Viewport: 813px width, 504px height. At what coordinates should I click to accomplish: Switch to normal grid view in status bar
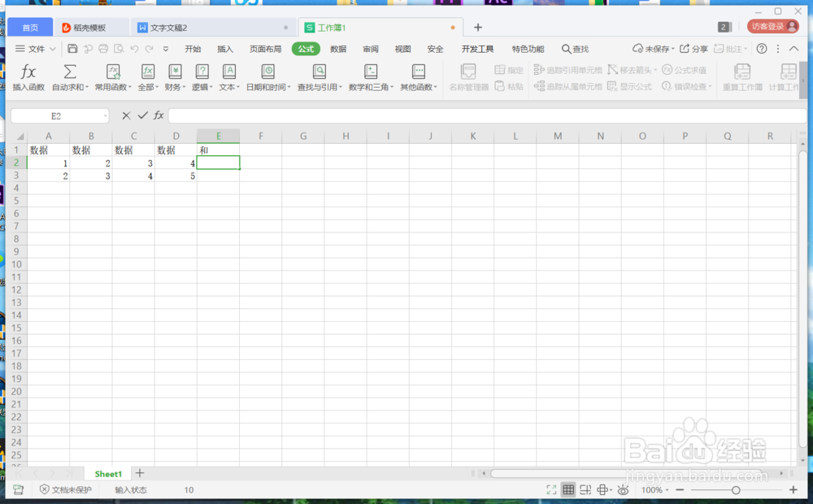point(568,490)
